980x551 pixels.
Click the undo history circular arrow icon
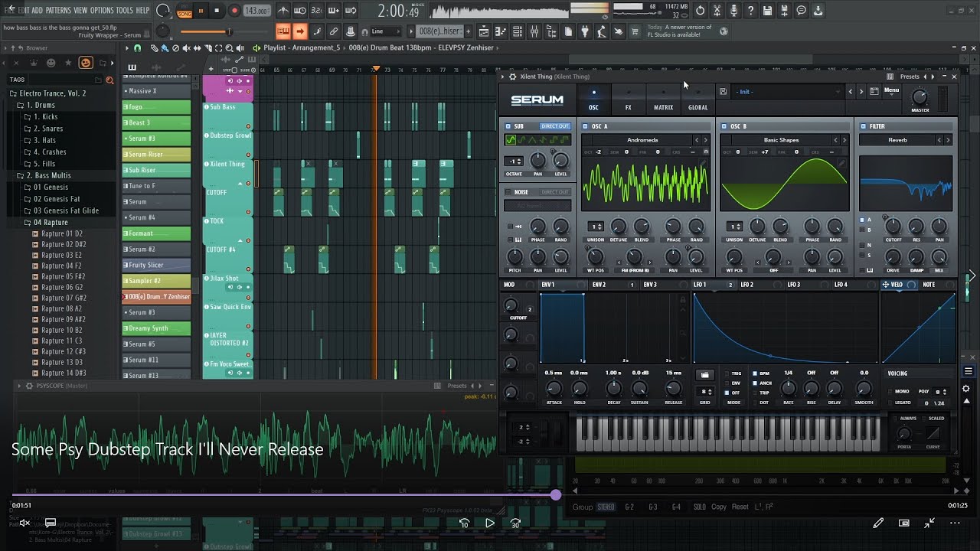[x=701, y=11]
